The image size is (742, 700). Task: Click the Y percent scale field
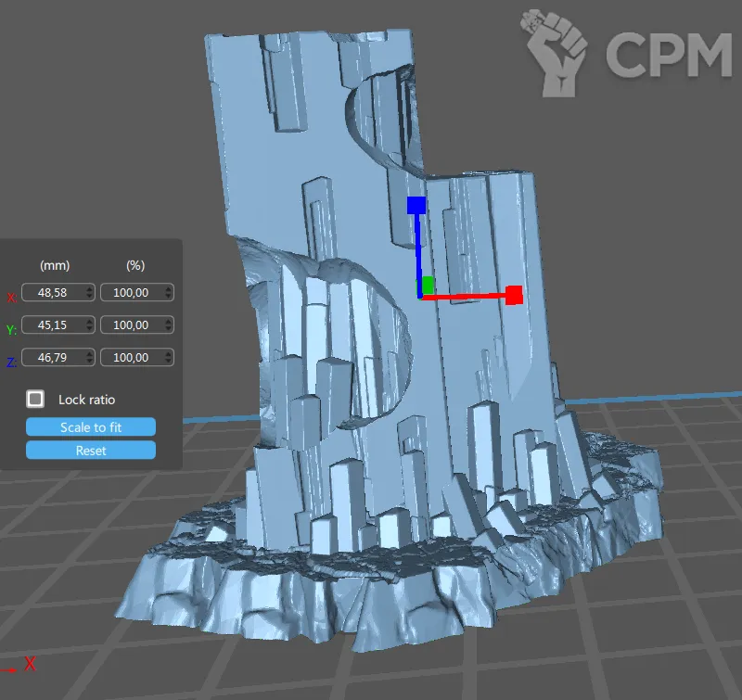(x=131, y=325)
